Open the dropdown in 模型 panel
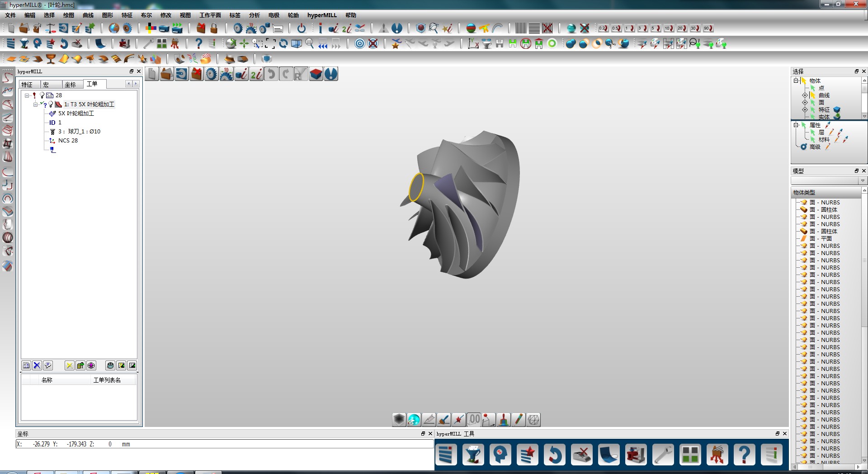Screen dimensions: 868x474 pos(863,180)
